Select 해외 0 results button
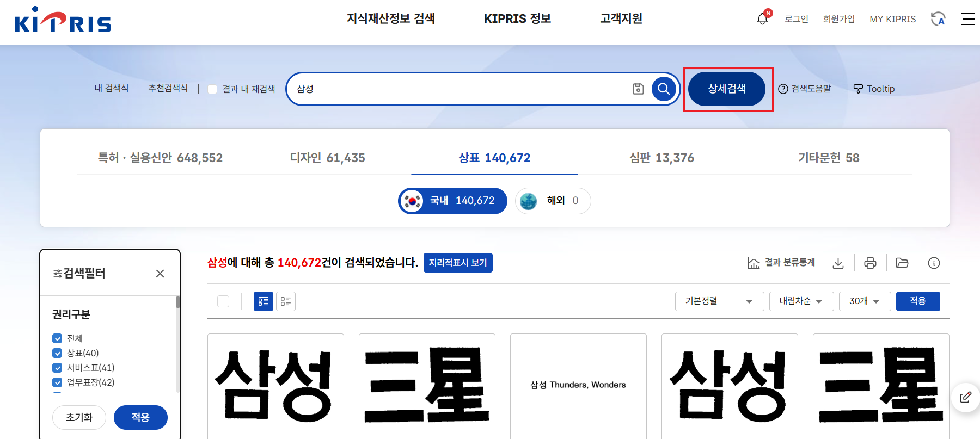 coord(553,201)
